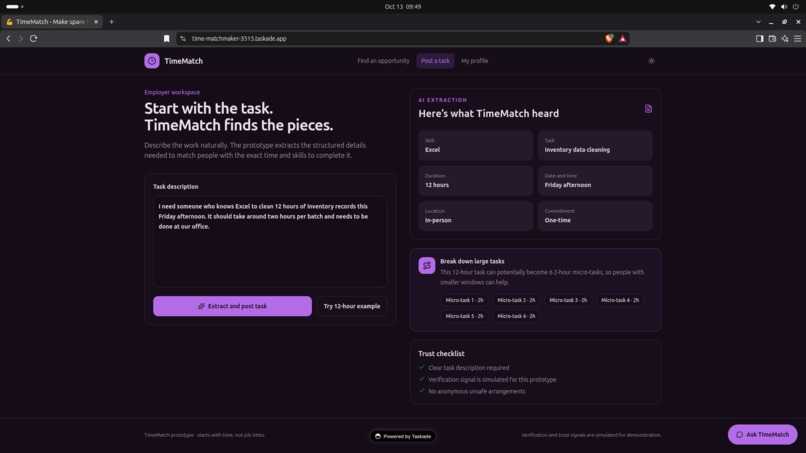The height and width of the screenshot is (453, 806).
Task: Open a new browser tab with plus
Action: [x=112, y=22]
